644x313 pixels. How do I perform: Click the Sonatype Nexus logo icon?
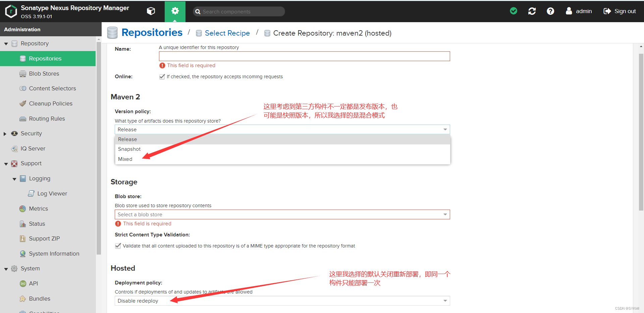(11, 11)
